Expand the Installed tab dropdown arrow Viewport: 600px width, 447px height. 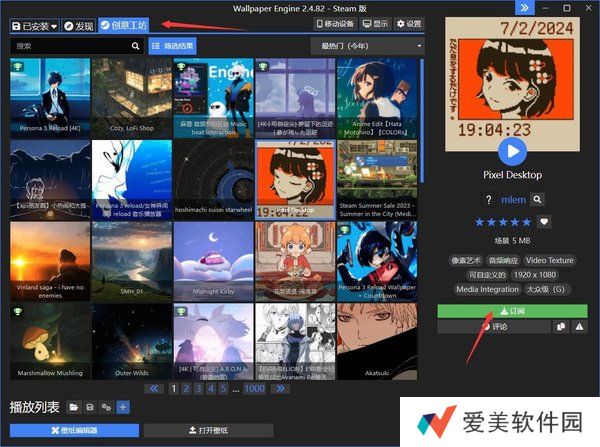tap(54, 26)
